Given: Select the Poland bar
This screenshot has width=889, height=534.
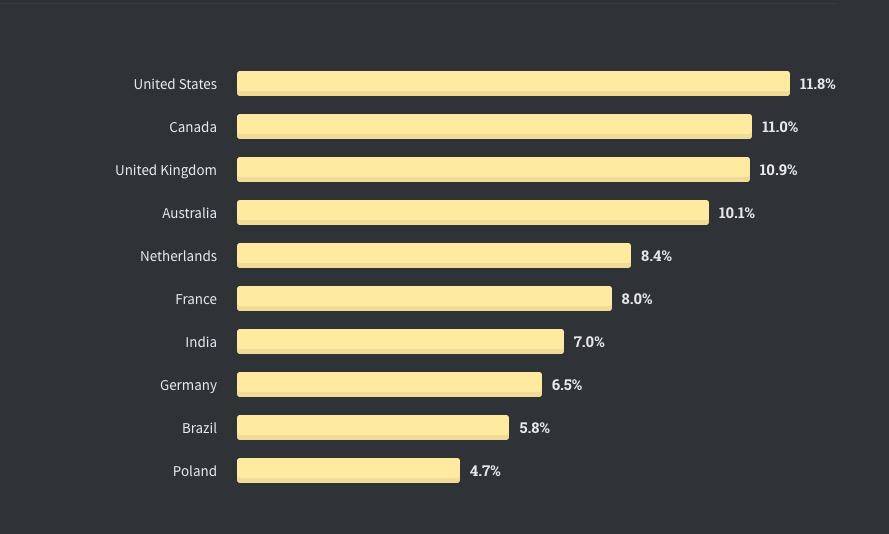Looking at the screenshot, I should coord(348,471).
